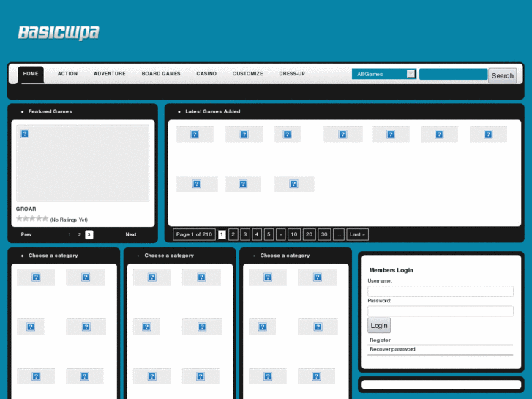Expand the All Games dropdown
Screen dimensions: 532x399
pyautogui.click(x=383, y=74)
